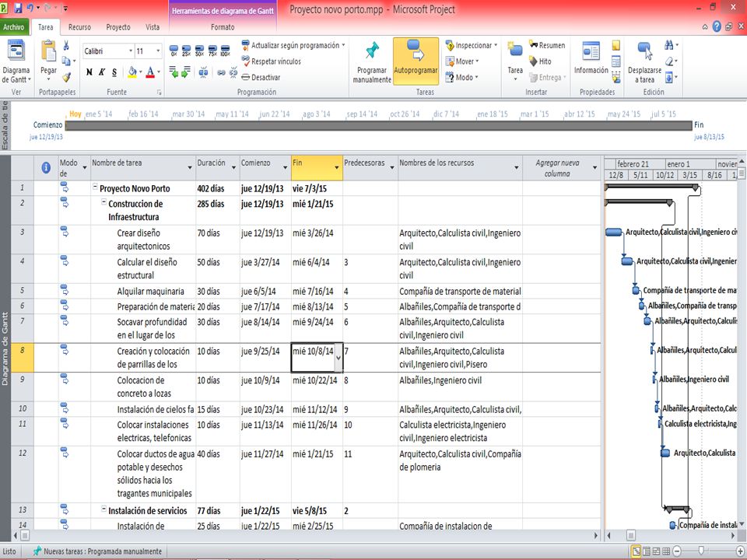The height and width of the screenshot is (560, 747).
Task: Click the Gantt chart horizontal scrollbar thumb
Action: [x=631, y=535]
